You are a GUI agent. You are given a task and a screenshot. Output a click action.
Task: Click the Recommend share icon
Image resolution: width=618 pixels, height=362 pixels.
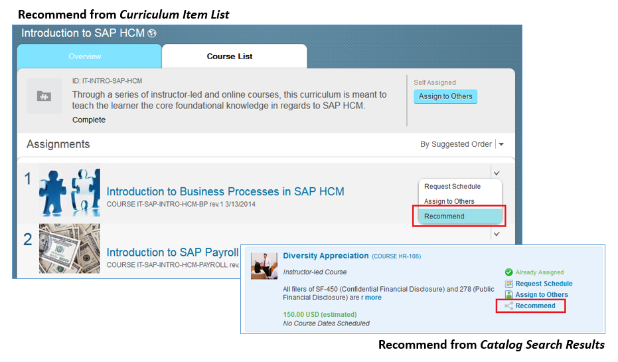click(508, 306)
